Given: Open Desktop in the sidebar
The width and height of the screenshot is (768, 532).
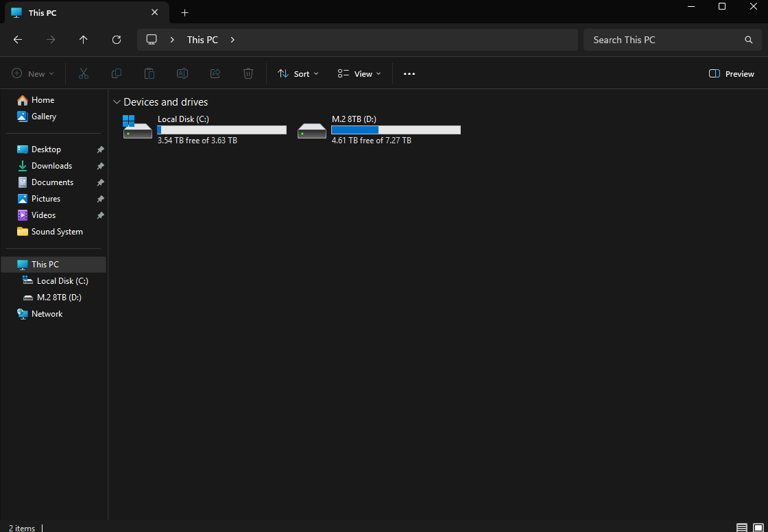Looking at the screenshot, I should 53,149.
